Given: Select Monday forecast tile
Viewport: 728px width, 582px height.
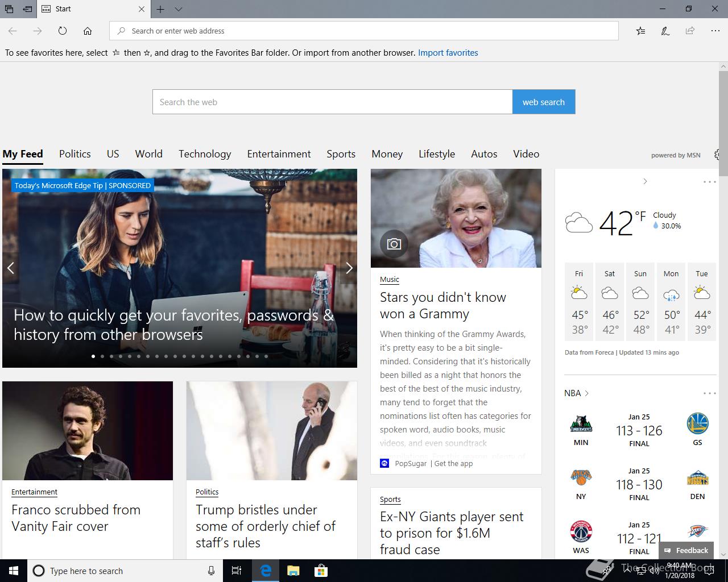Looking at the screenshot, I should (671, 302).
